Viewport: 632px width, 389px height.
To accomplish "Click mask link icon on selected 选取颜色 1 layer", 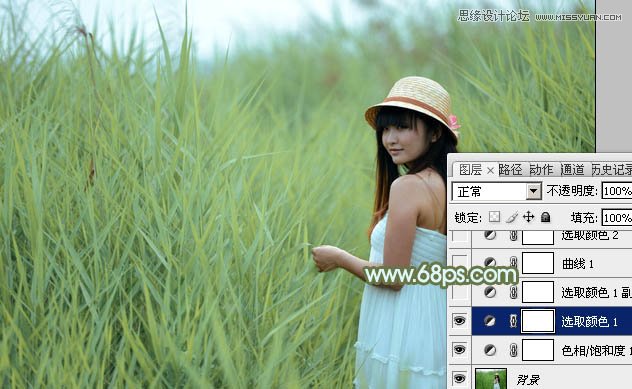I will click(x=513, y=321).
